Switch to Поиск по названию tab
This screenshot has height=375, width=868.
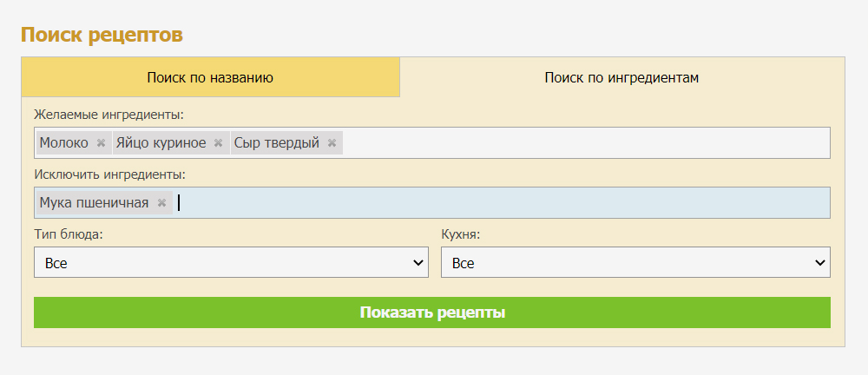click(x=210, y=77)
